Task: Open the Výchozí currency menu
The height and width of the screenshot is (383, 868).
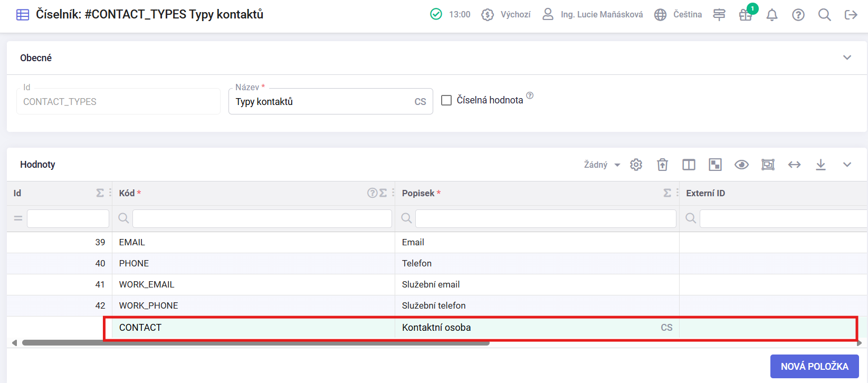Action: (x=506, y=15)
